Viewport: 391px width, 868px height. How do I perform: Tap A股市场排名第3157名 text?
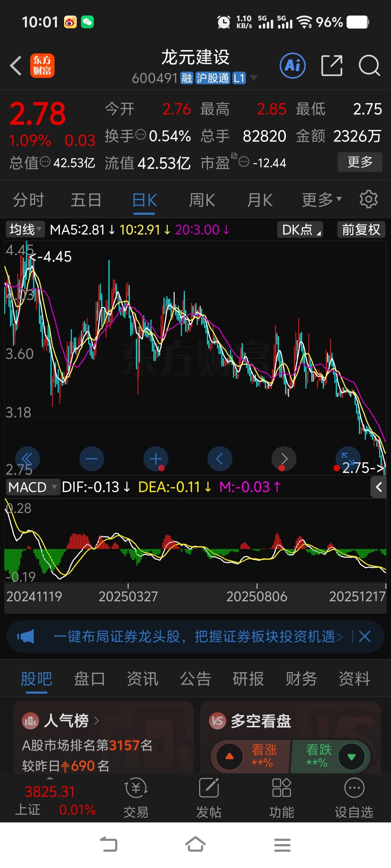[x=87, y=745]
